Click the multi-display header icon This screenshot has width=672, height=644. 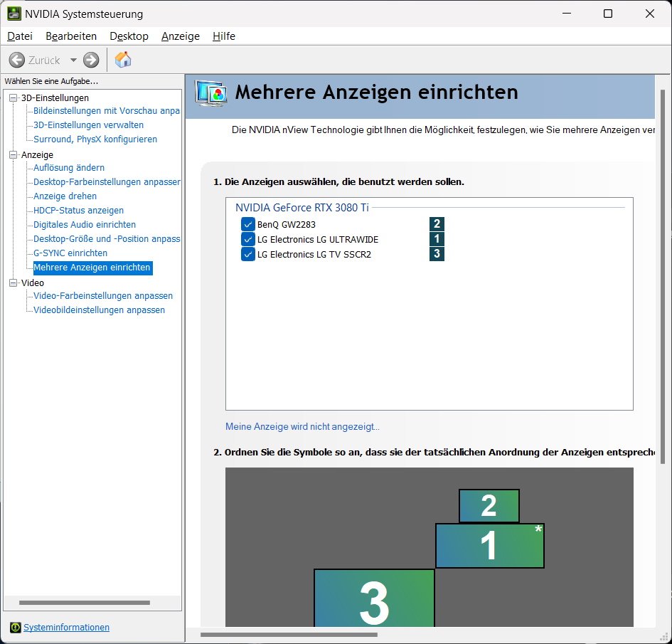tap(210, 93)
